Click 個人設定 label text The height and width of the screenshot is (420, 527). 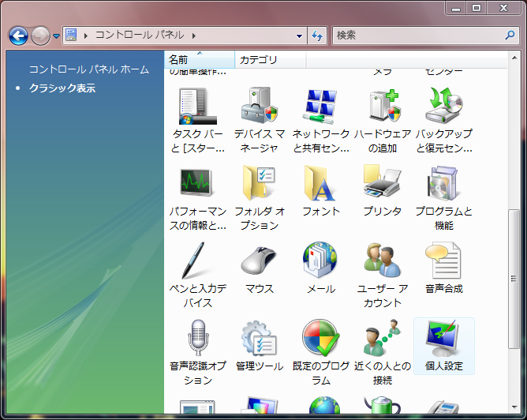coord(444,366)
